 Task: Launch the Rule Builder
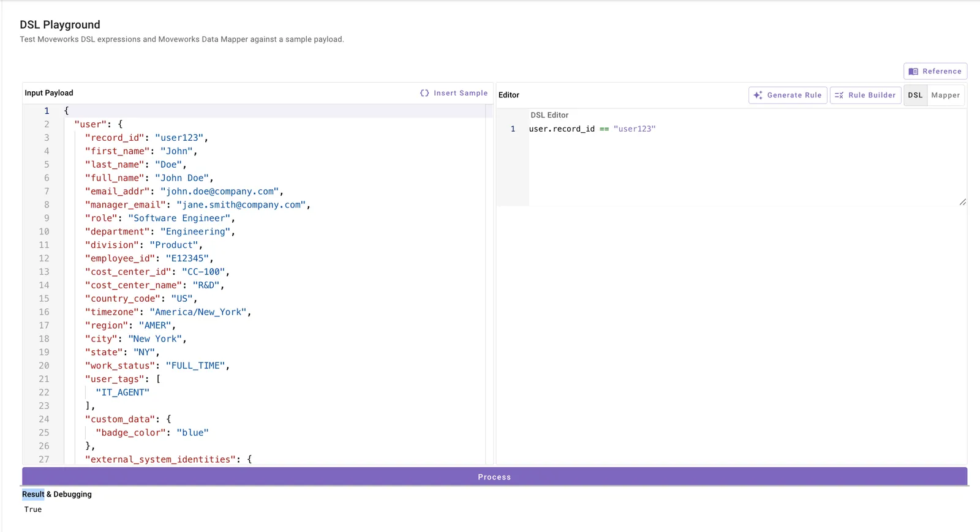tap(865, 96)
